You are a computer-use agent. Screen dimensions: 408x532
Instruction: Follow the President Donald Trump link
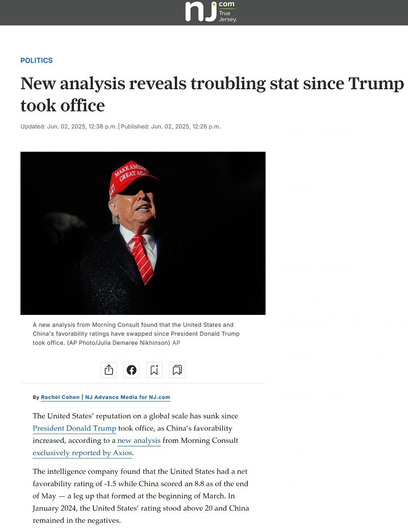74,428
